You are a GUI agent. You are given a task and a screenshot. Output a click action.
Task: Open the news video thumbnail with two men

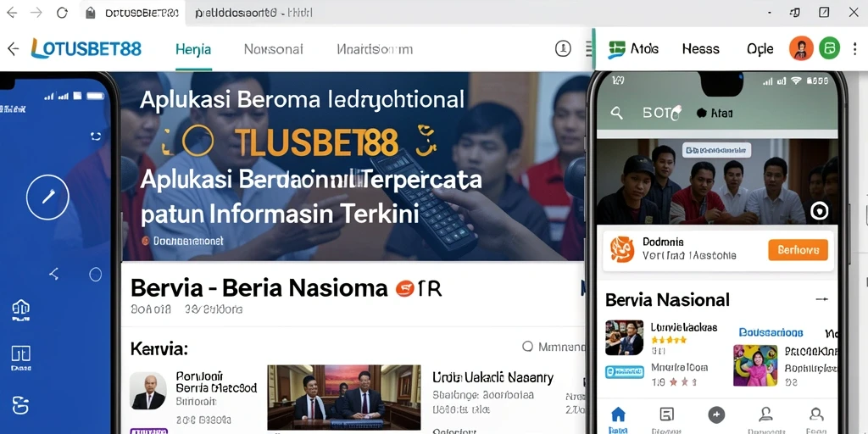click(x=344, y=397)
